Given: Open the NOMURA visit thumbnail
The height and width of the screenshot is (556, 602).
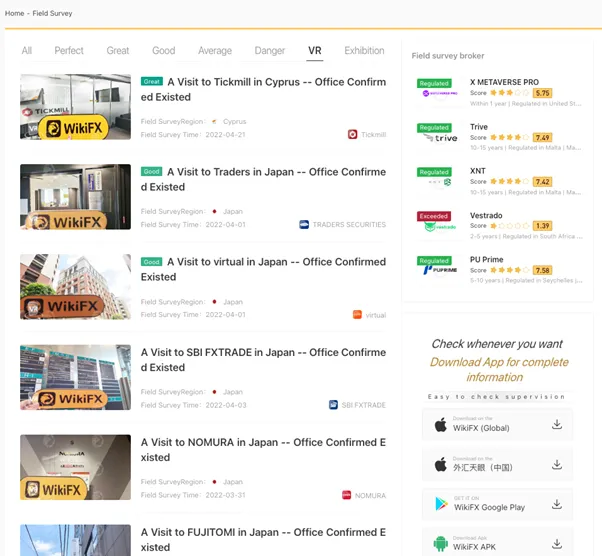Looking at the screenshot, I should pyautogui.click(x=75, y=467).
